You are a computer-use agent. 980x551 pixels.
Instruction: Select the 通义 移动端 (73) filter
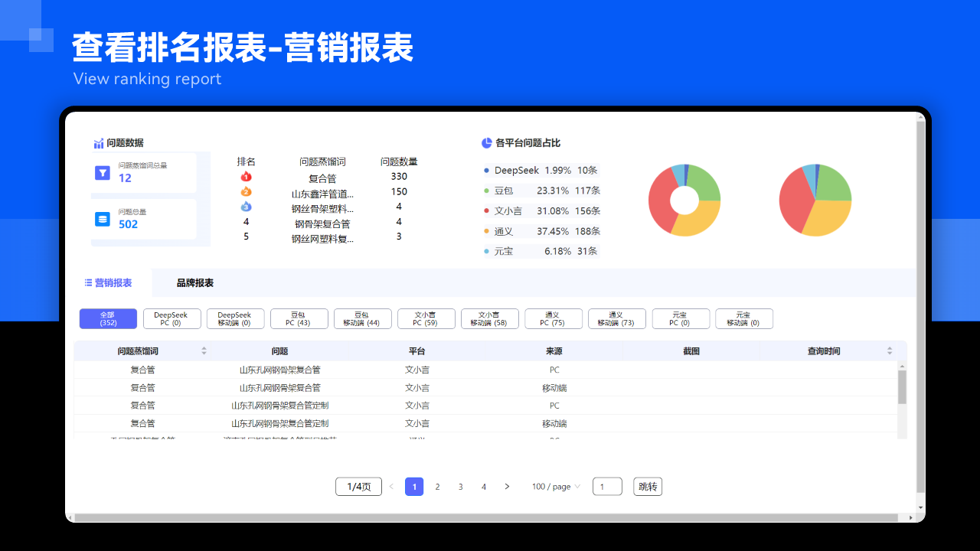point(616,319)
